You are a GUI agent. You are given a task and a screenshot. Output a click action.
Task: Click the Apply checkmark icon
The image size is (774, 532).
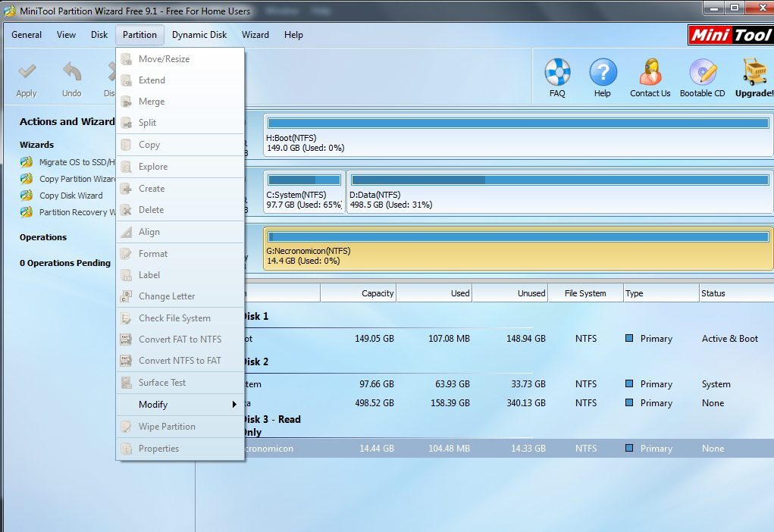click(x=27, y=72)
